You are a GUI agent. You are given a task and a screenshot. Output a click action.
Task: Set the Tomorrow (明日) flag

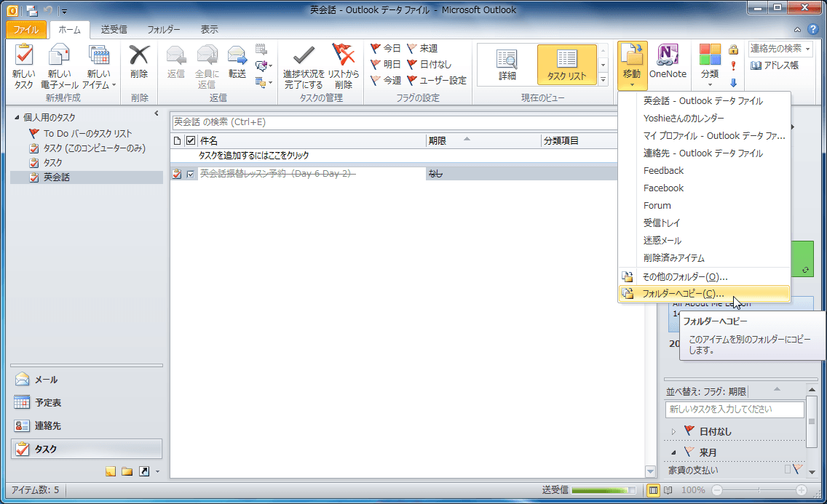tap(386, 64)
